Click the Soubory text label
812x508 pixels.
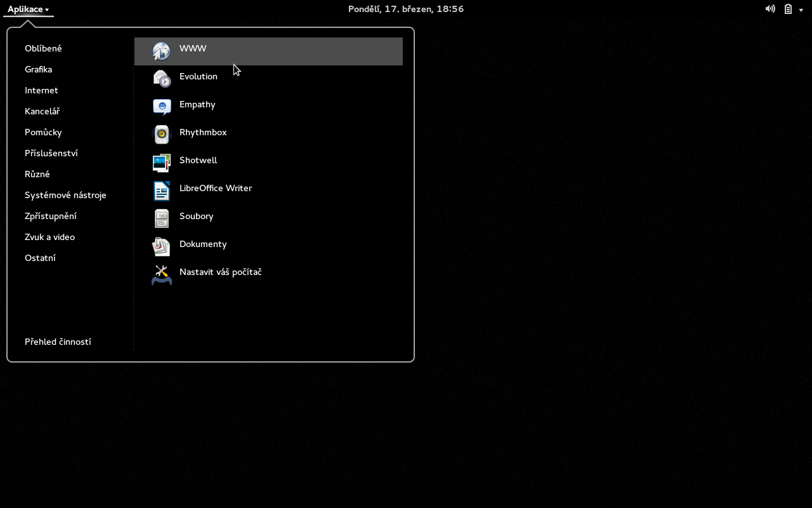pos(196,216)
